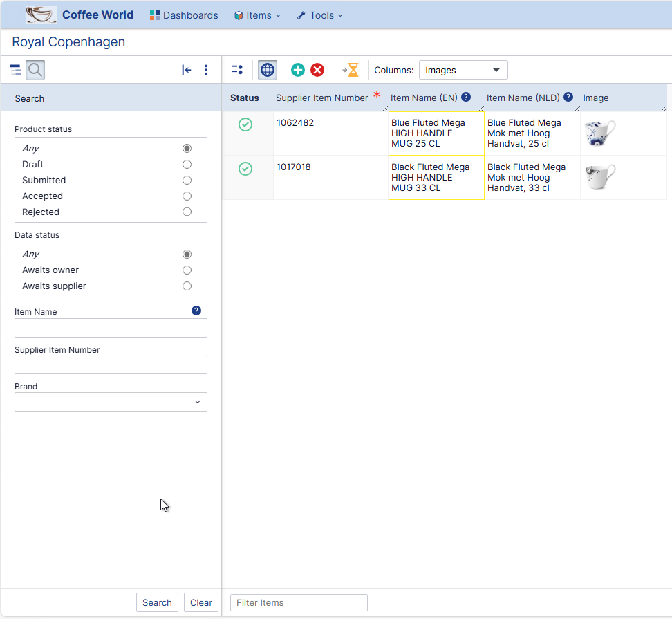Focus the Supplier Item Number search field
Image resolution: width=672 pixels, height=619 pixels.
111,364
